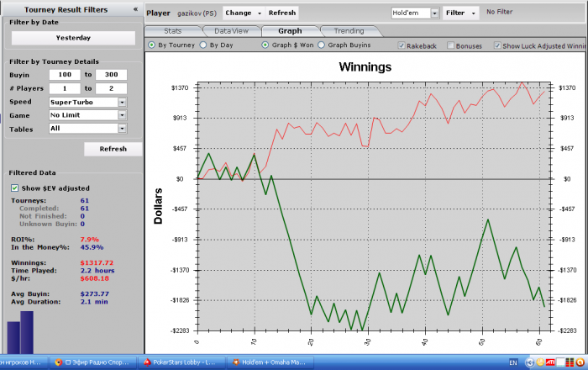This screenshot has width=588, height=370.
Task: Click the Buyin minimum field showing 100
Action: click(x=65, y=75)
